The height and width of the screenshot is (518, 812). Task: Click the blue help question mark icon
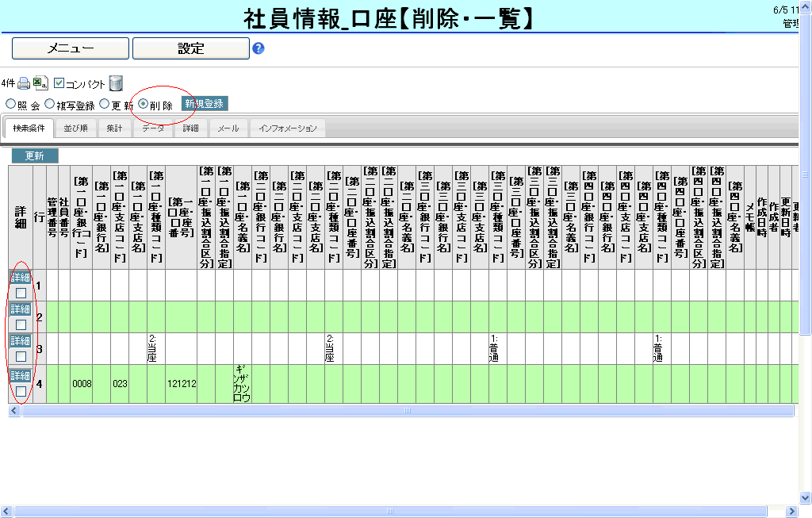259,48
